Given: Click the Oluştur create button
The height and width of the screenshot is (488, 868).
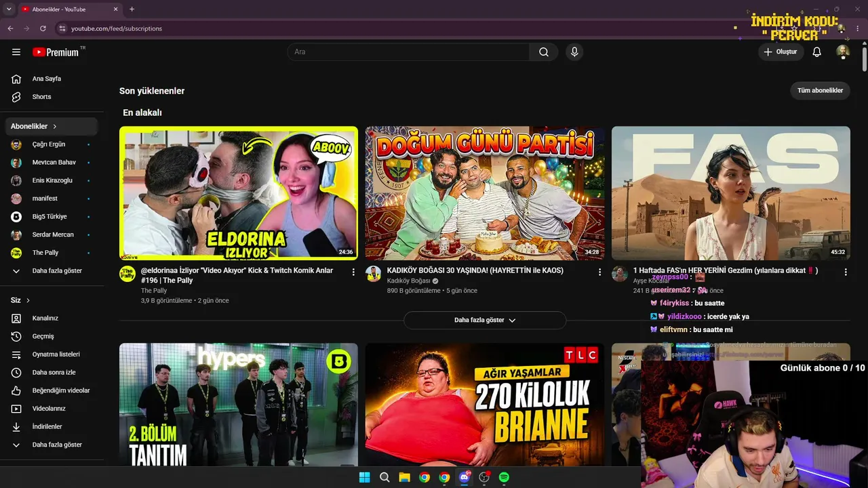Looking at the screenshot, I should click(x=781, y=52).
